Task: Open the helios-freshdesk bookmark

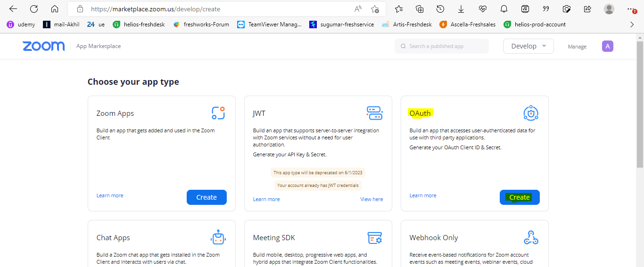Action: point(139,24)
